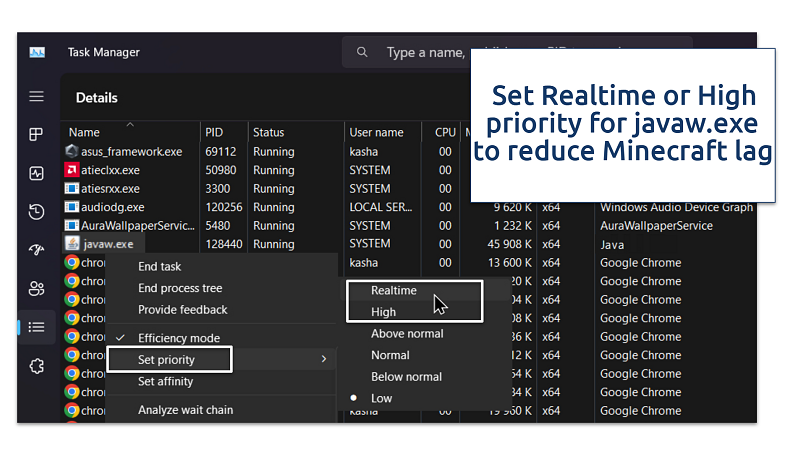Image resolution: width=806 pixels, height=453 pixels.
Task: Sort by the Name column header
Action: [x=84, y=132]
